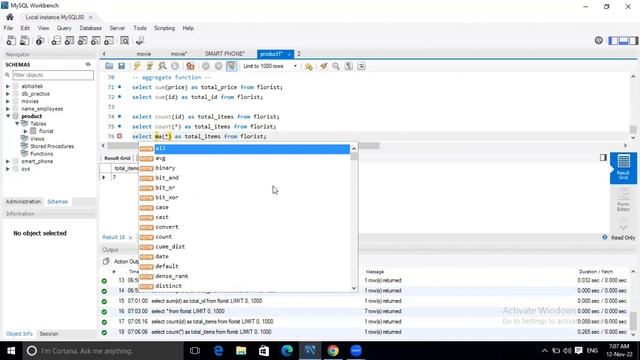Click the star snippet favorite icon

[x=309, y=66]
